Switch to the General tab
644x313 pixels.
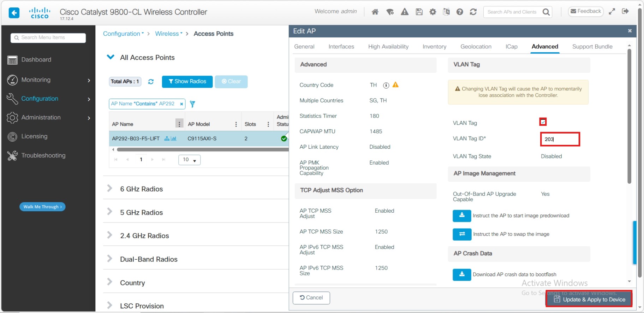click(x=304, y=47)
